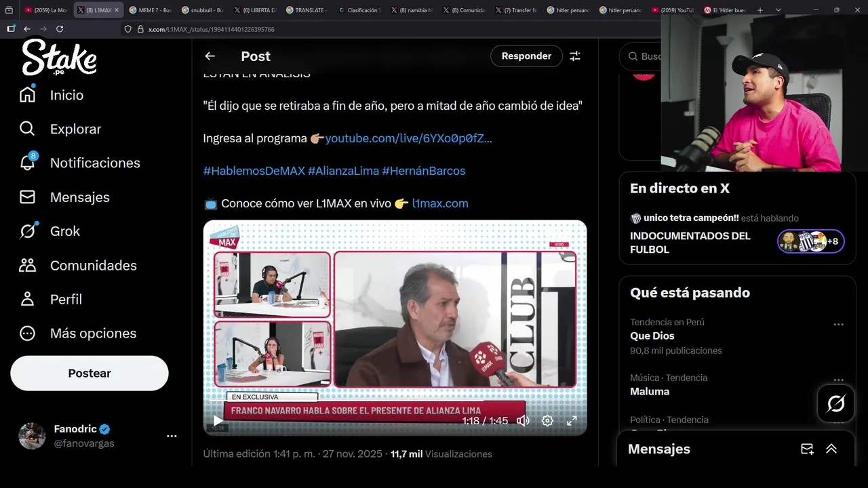868x488 pixels.
Task: Click the browser address bar URL
Action: 212,29
